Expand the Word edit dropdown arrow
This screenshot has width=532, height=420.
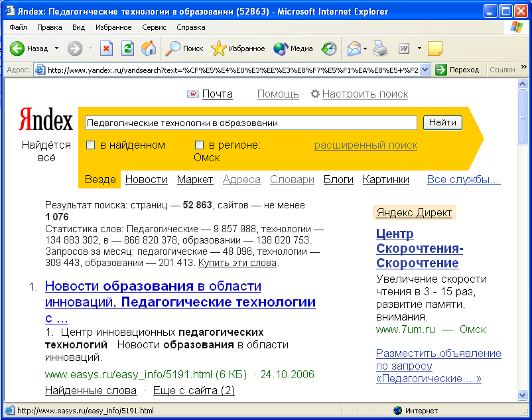click(419, 48)
